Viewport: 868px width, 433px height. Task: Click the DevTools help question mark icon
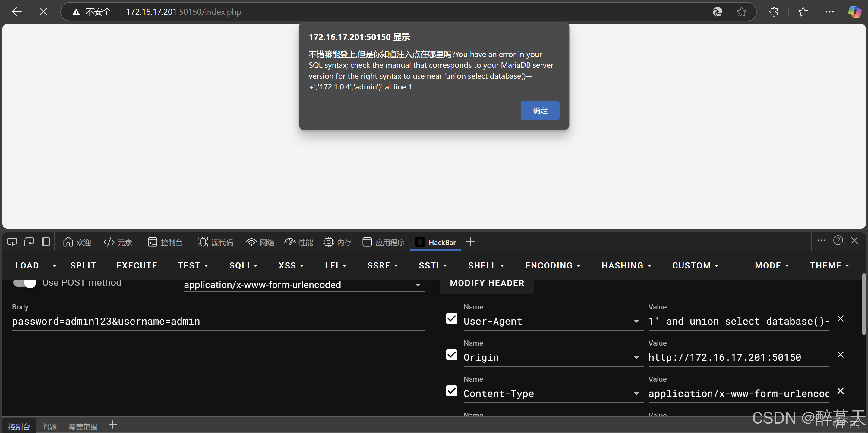(838, 240)
